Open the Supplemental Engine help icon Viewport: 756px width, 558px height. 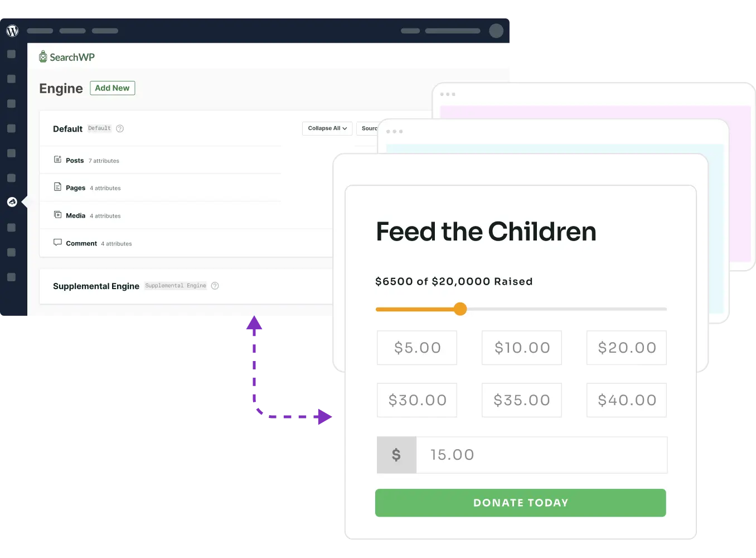click(x=215, y=286)
